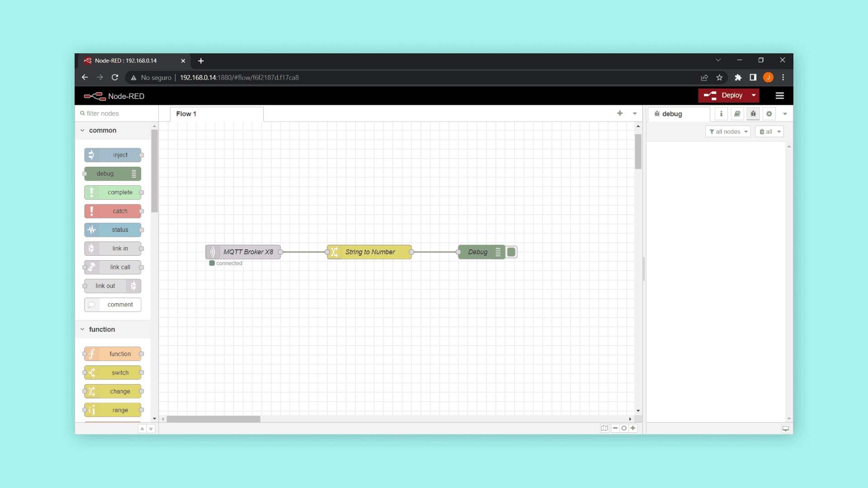
Task: Select the Flow 1 tab
Action: coord(186,114)
